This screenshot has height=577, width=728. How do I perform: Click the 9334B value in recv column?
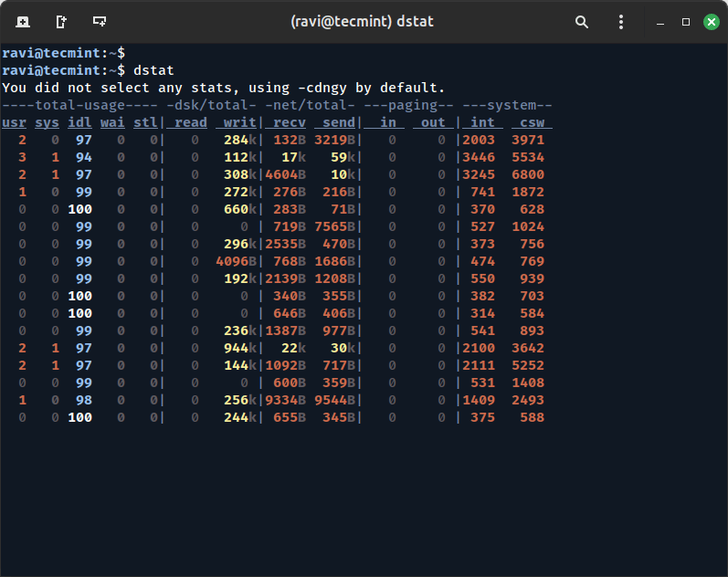[287, 400]
